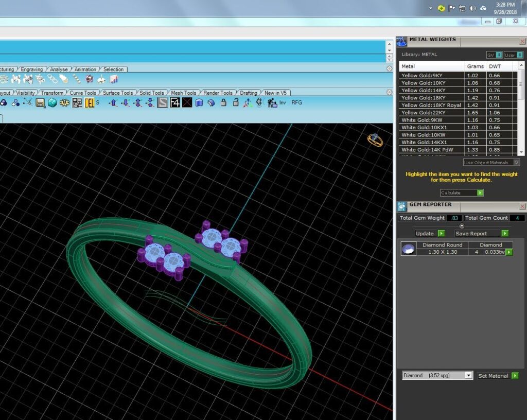Open the Solid Tools tab
The image size is (527, 420).
[152, 93]
